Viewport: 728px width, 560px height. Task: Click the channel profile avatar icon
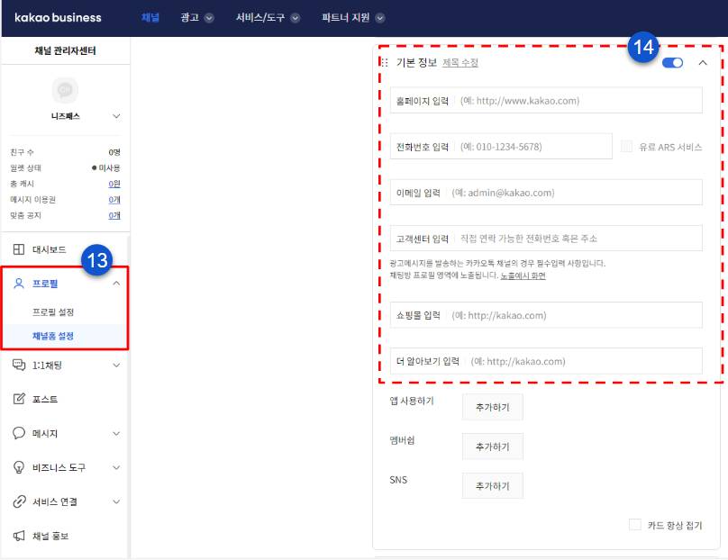(x=65, y=89)
